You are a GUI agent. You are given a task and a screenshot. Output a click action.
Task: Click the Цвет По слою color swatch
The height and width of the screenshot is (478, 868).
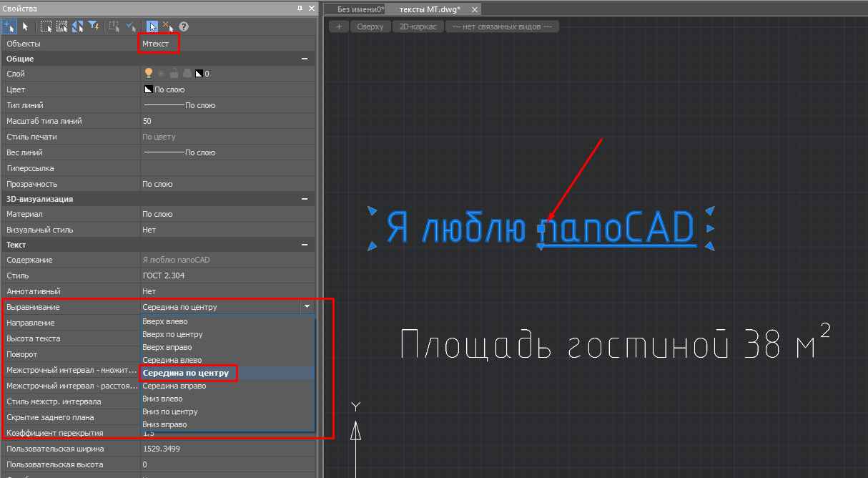[149, 89]
